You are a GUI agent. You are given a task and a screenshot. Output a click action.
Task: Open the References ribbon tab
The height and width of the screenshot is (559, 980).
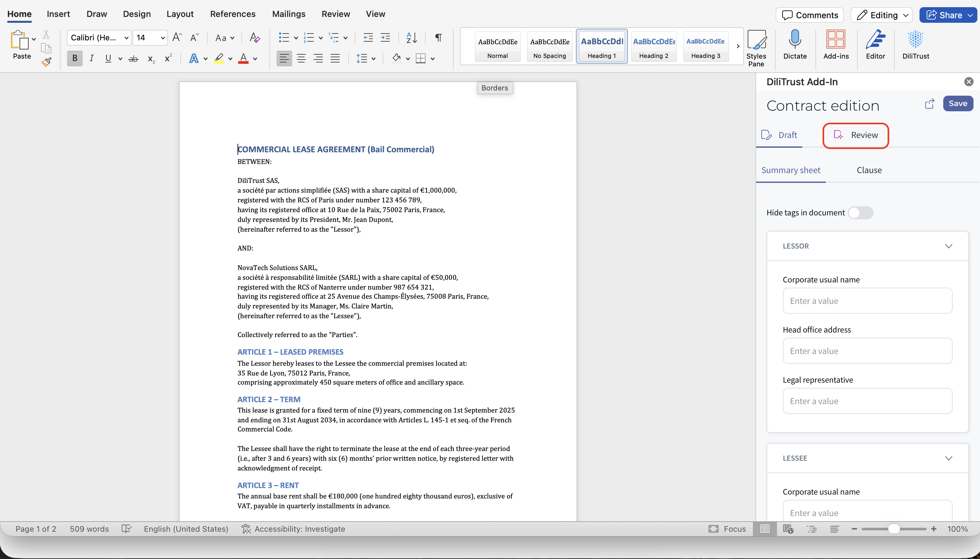click(233, 14)
